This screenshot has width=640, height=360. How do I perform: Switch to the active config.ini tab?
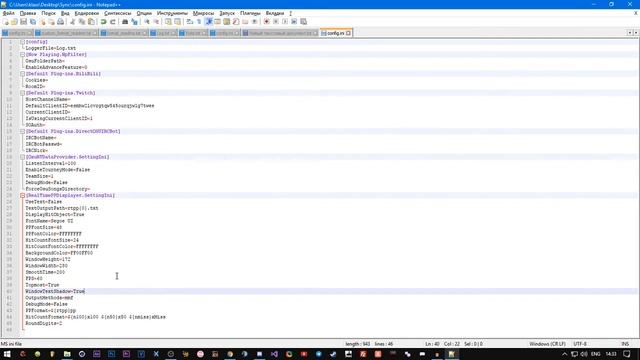[x=336, y=33]
